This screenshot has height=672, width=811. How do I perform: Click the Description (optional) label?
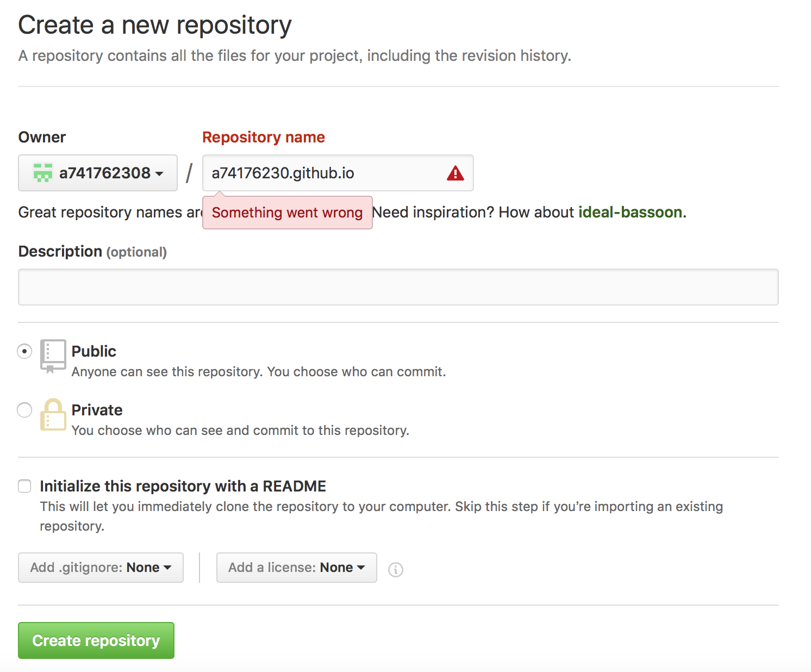click(92, 252)
